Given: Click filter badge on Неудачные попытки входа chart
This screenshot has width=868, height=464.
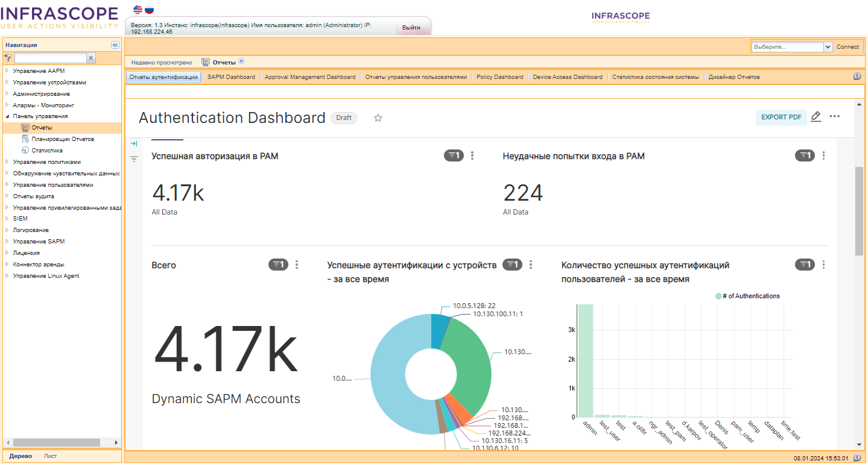Looking at the screenshot, I should [x=805, y=155].
